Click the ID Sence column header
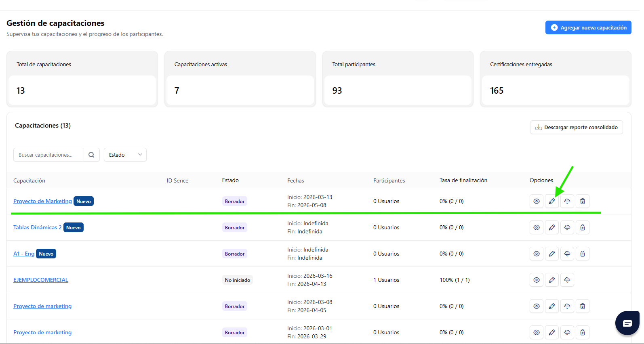This screenshot has height=344, width=644. pyautogui.click(x=177, y=180)
